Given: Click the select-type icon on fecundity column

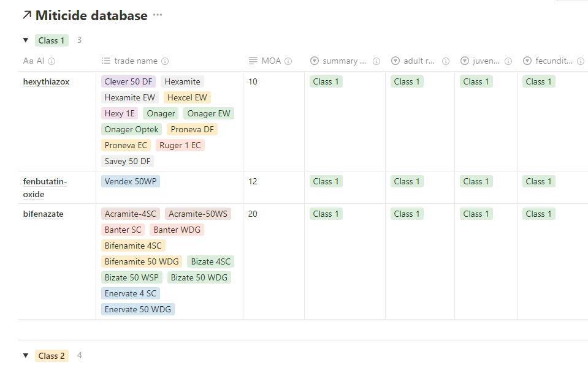Looking at the screenshot, I should click(x=527, y=61).
